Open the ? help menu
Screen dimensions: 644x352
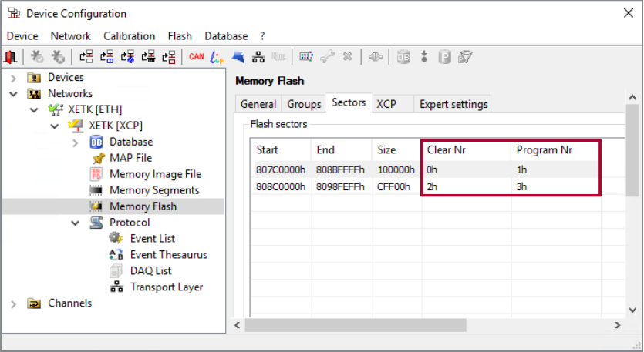click(x=262, y=36)
